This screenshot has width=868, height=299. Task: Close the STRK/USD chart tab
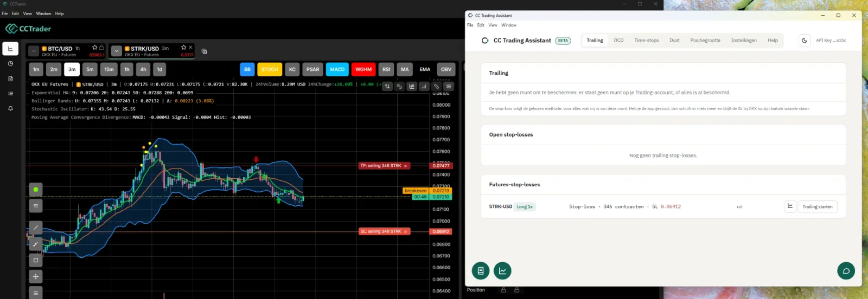(x=190, y=48)
